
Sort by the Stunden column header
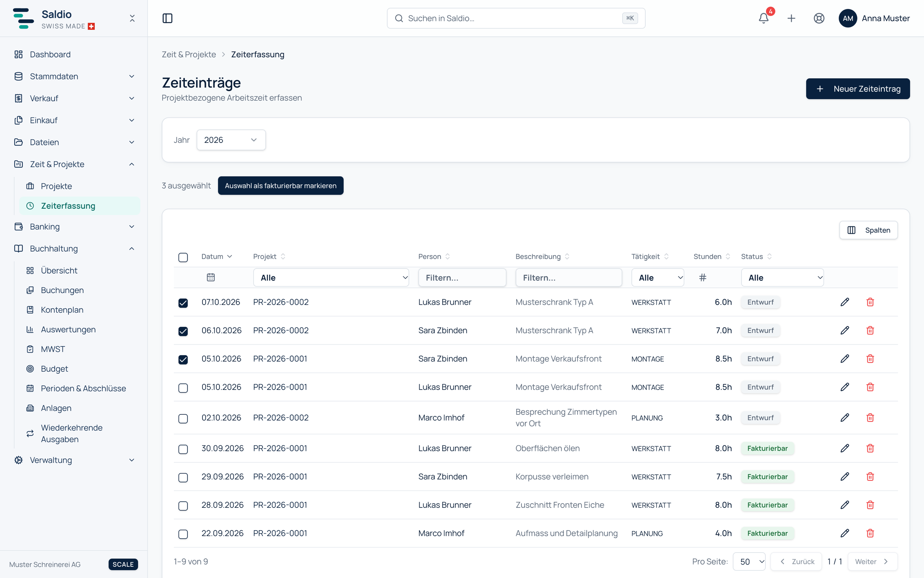click(x=711, y=257)
